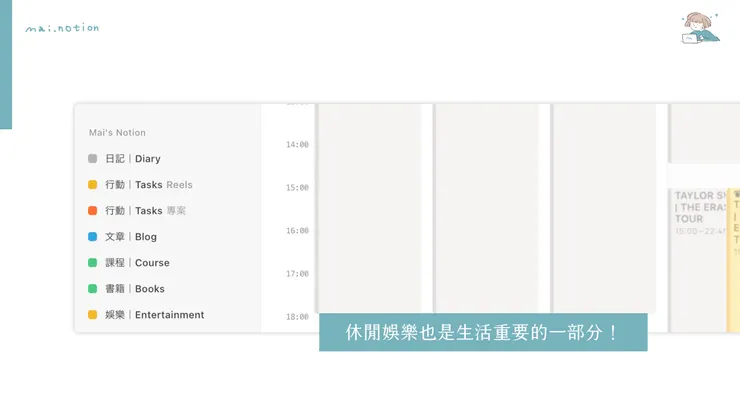
Task: Click the mai.notion logo
Action: [62, 28]
